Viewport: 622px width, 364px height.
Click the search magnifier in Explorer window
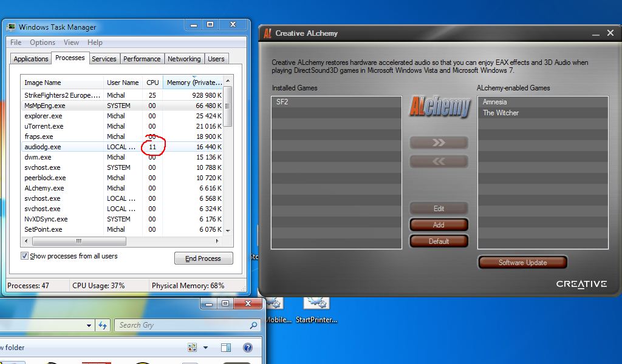tap(253, 325)
